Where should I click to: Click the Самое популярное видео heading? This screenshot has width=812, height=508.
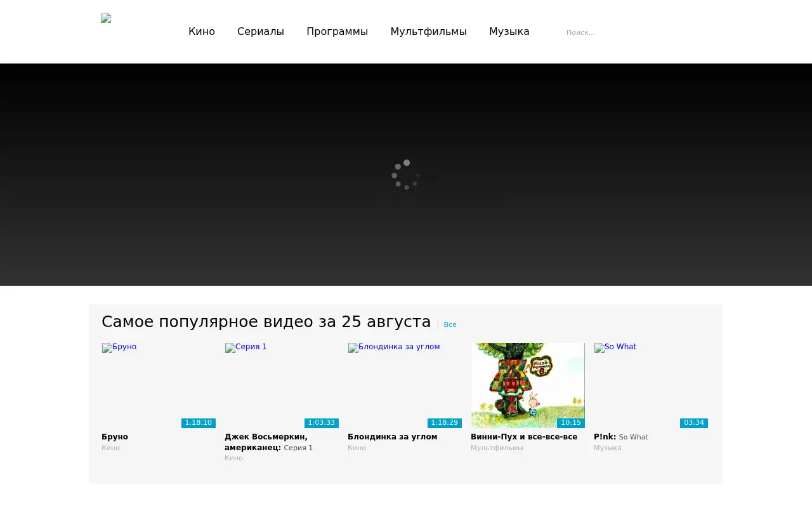point(266,322)
